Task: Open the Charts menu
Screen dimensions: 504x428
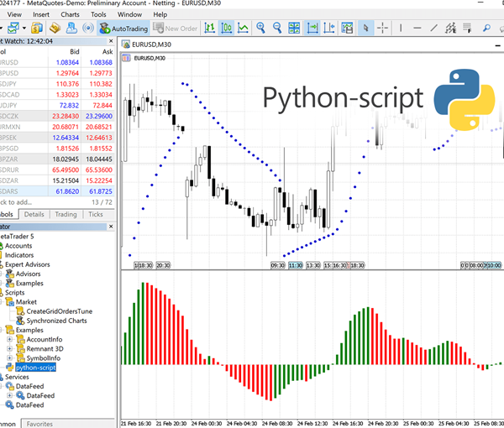Action: (71, 14)
